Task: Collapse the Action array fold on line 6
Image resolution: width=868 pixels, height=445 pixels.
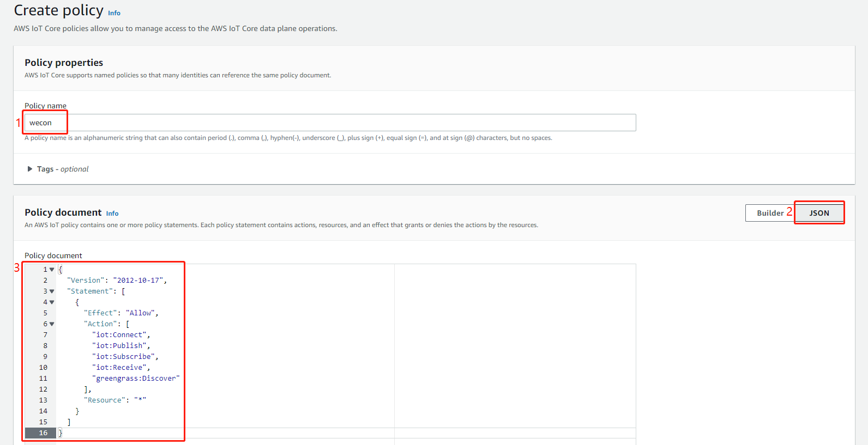Action: [x=52, y=324]
